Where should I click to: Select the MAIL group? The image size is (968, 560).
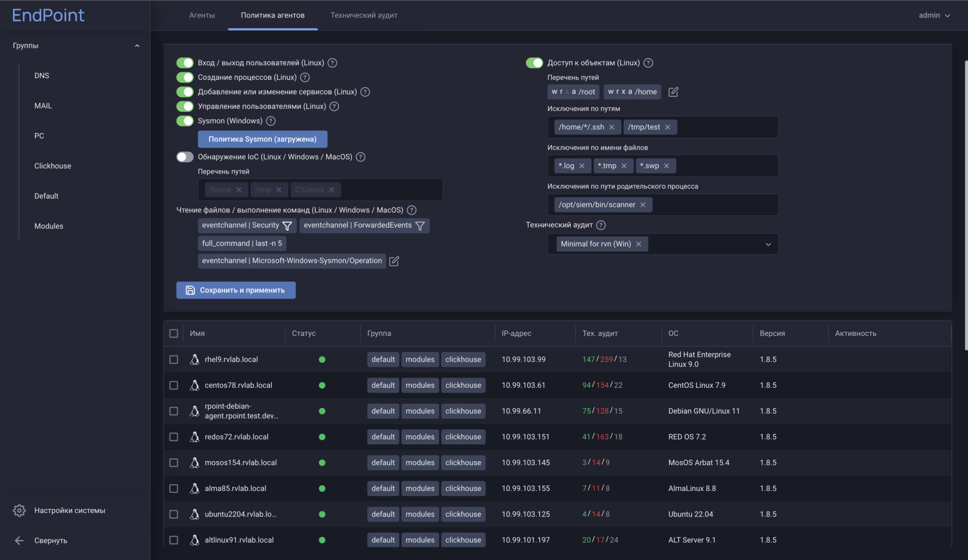[x=43, y=106]
